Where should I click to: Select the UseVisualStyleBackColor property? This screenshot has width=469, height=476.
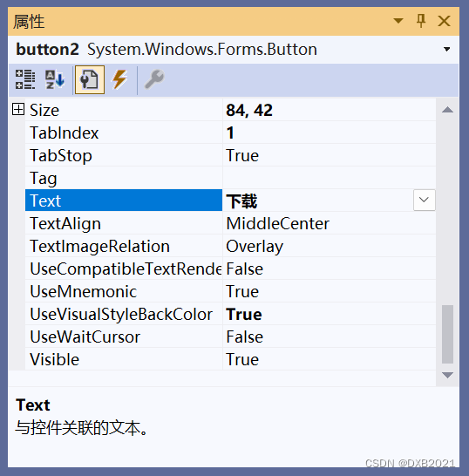[x=124, y=314]
